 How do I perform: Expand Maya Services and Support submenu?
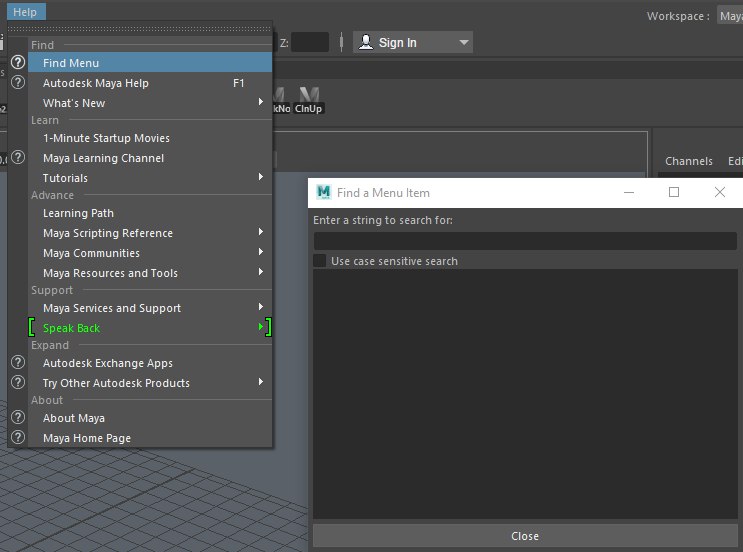pos(261,307)
